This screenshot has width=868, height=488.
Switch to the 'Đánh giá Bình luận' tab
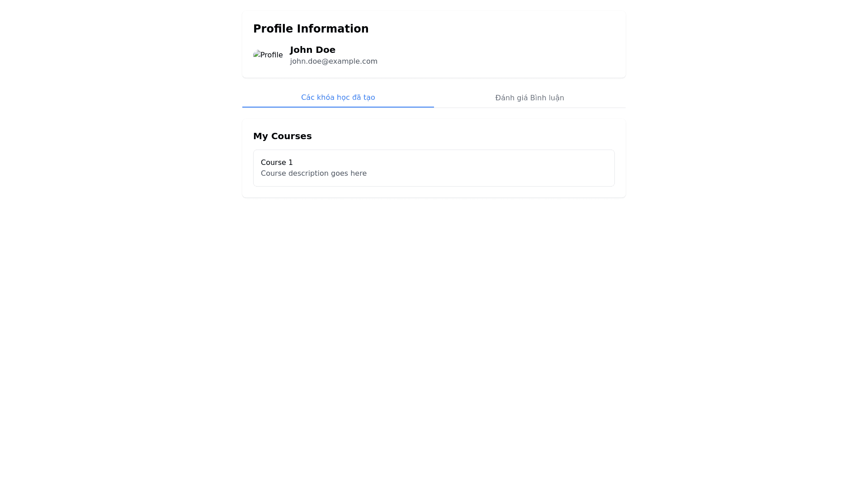pos(529,98)
